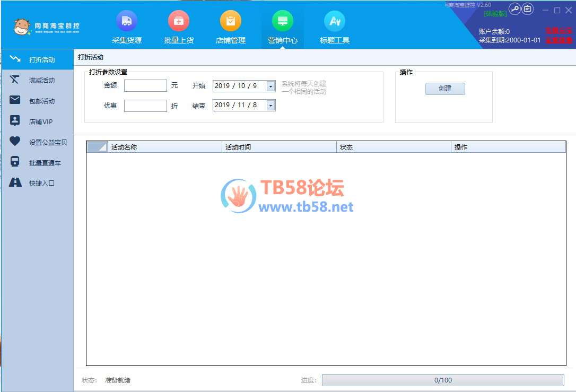Viewport: 576px width, 392px height.
Task: Click the red link beside 采集到期:2000-01-01
Action: click(558, 40)
